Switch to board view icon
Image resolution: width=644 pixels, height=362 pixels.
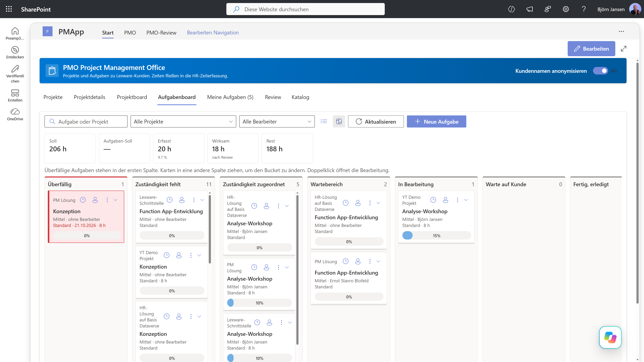point(339,121)
